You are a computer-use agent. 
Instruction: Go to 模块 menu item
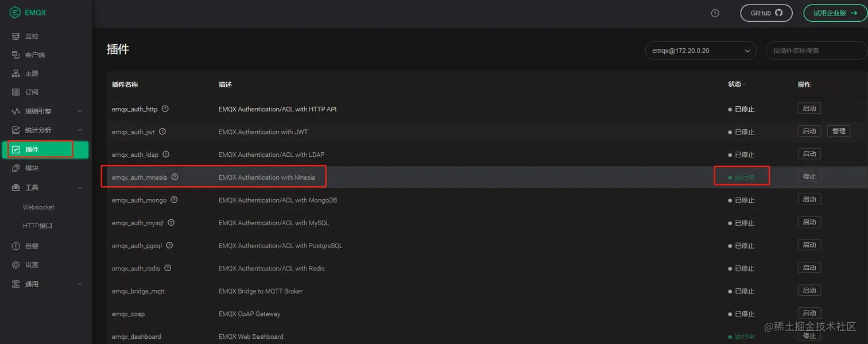pos(32,168)
